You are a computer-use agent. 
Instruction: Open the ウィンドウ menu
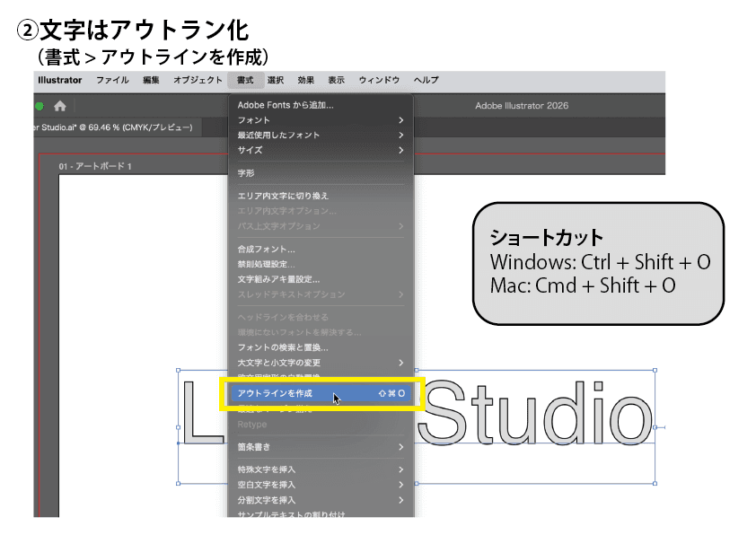click(379, 80)
